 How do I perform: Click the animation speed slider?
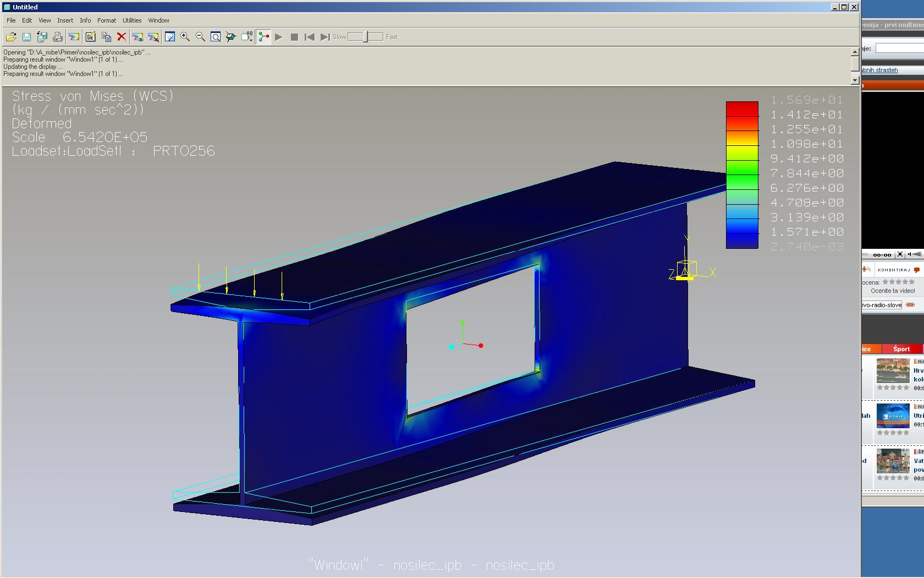(365, 37)
